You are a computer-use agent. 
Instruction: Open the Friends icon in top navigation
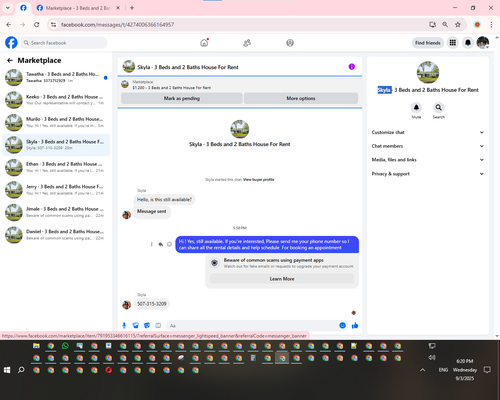[x=247, y=43]
